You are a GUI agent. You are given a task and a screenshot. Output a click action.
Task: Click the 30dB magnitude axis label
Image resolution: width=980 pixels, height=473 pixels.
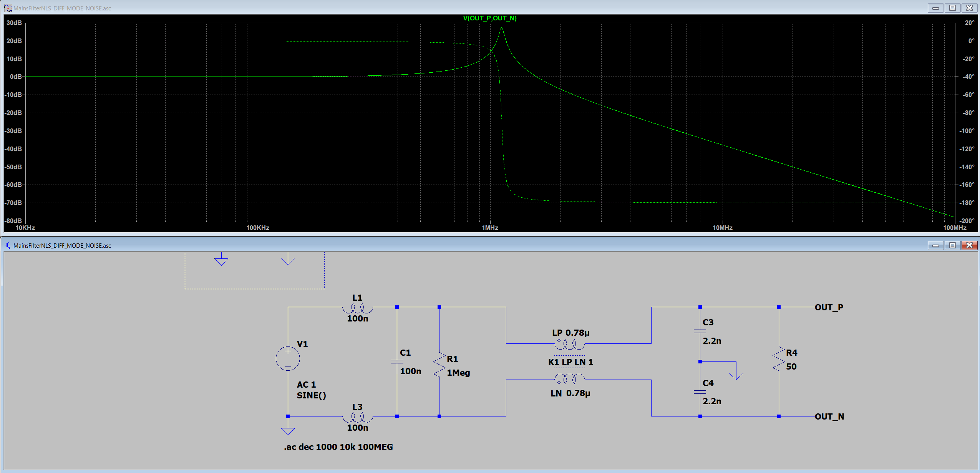coord(14,23)
